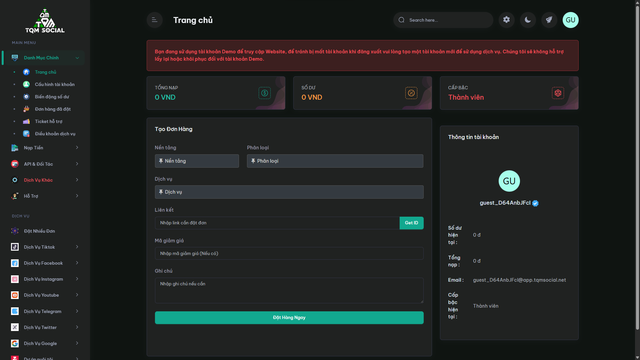Screen dimensions: 640x360
Task: Click the Twitter service icon
Action: 15,327
